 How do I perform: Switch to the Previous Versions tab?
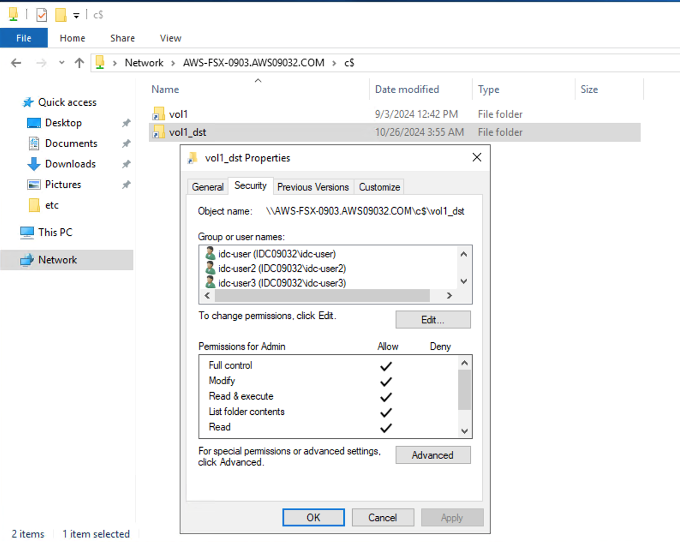click(313, 187)
